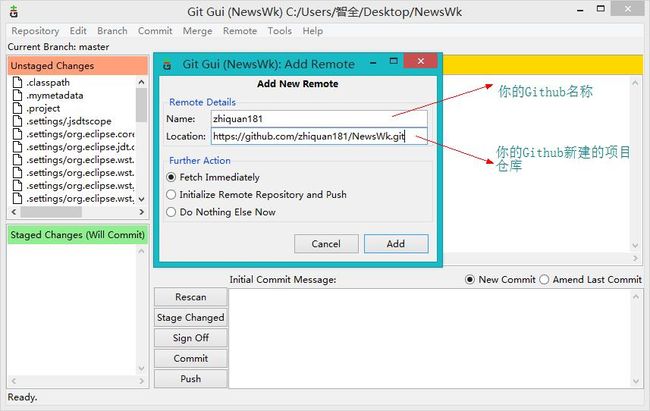
Task: Click the file icon next to .project
Action: (17, 108)
